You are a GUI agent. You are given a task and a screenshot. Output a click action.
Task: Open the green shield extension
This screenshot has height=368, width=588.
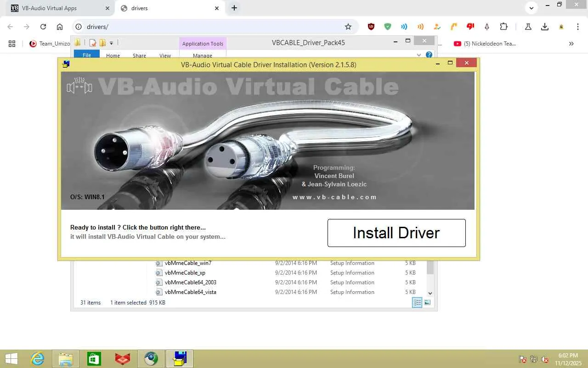(x=388, y=27)
